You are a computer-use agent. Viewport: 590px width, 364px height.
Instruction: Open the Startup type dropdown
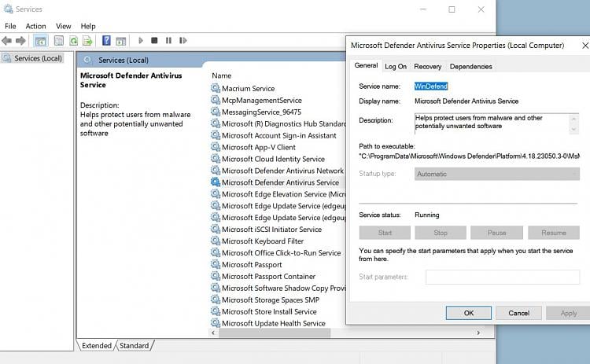click(x=496, y=174)
